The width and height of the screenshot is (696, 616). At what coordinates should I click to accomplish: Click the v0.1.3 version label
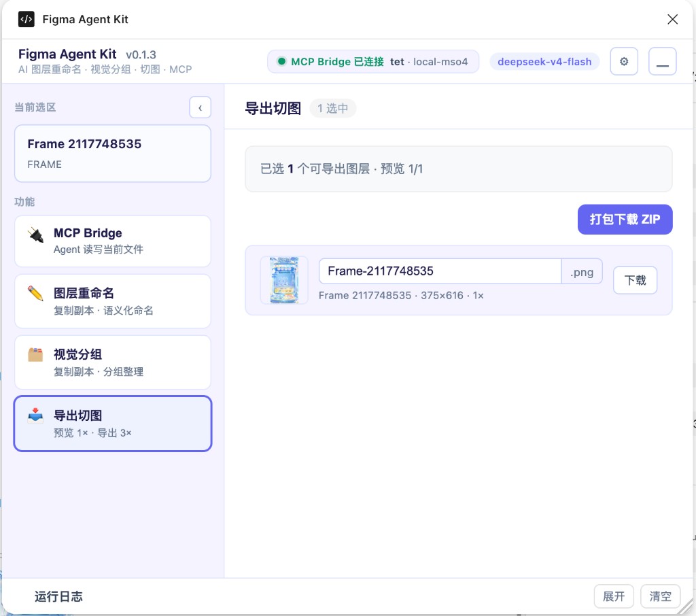tap(141, 54)
